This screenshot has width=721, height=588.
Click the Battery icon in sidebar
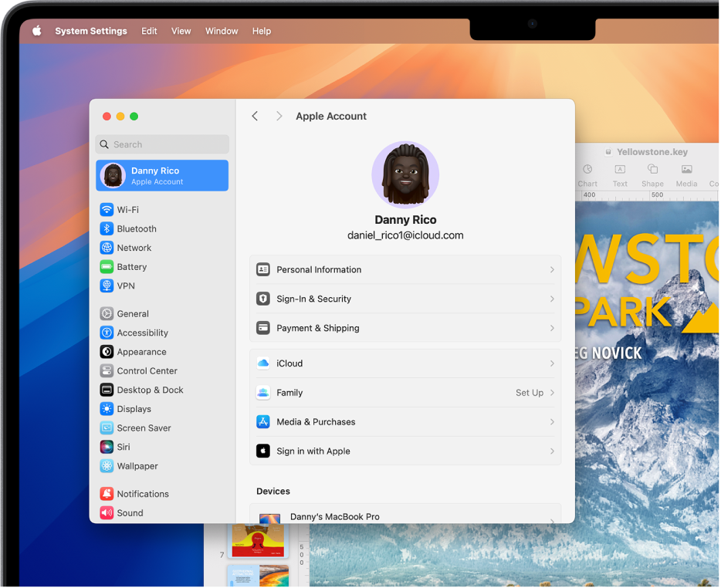107,266
